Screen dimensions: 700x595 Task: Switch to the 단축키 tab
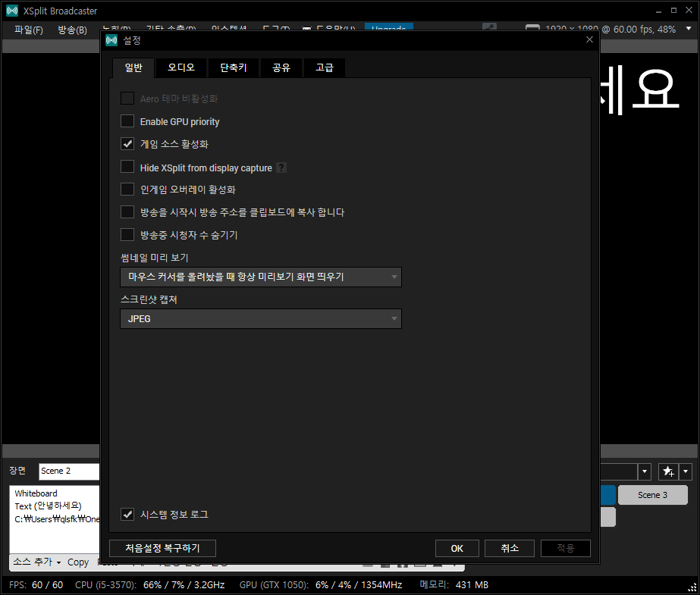click(x=234, y=67)
